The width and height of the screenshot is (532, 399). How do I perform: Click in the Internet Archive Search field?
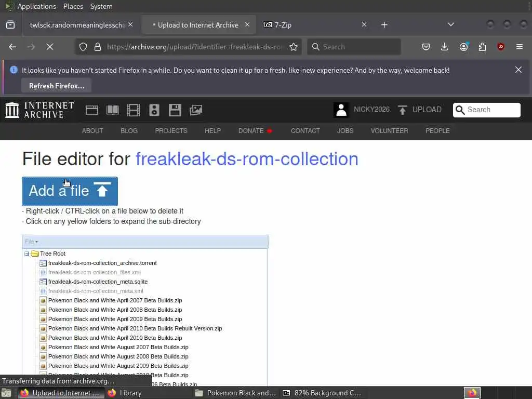[x=486, y=110]
